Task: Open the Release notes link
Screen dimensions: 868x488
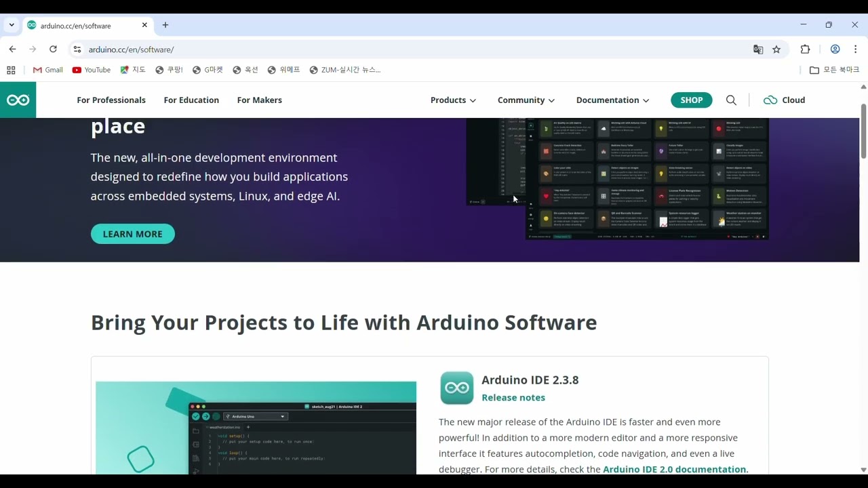Action: [513, 398]
